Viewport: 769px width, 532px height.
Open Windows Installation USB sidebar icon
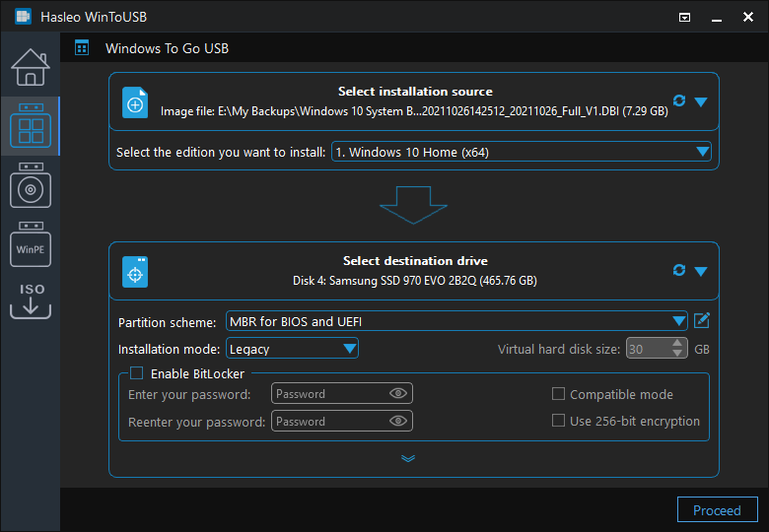click(x=31, y=185)
